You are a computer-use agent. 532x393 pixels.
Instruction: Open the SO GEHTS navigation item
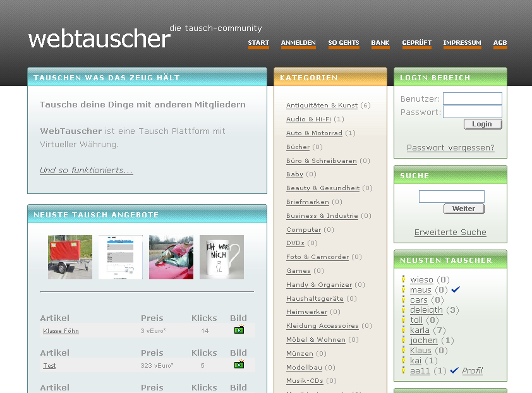(x=343, y=43)
